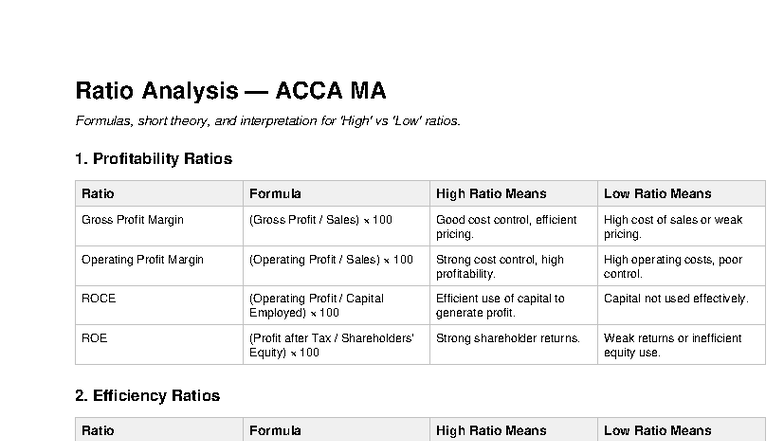Click 'Good cost control, efficient pricing' cell
784x441 pixels.
pos(507,227)
